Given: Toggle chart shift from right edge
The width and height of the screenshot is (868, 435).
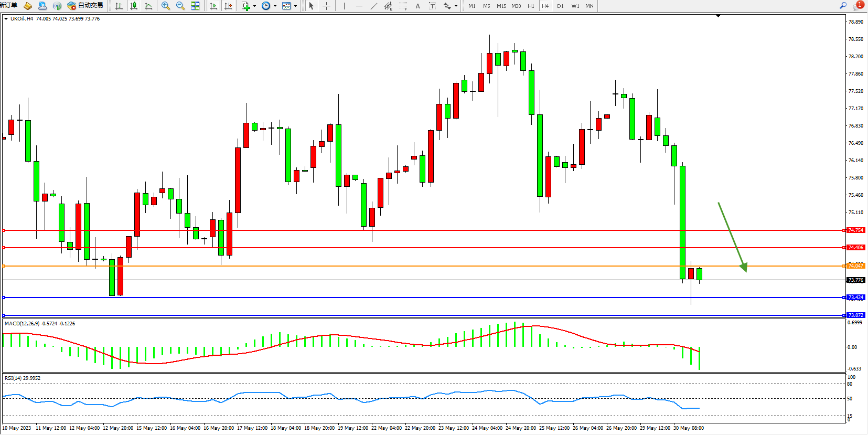Looking at the screenshot, I should click(228, 6).
